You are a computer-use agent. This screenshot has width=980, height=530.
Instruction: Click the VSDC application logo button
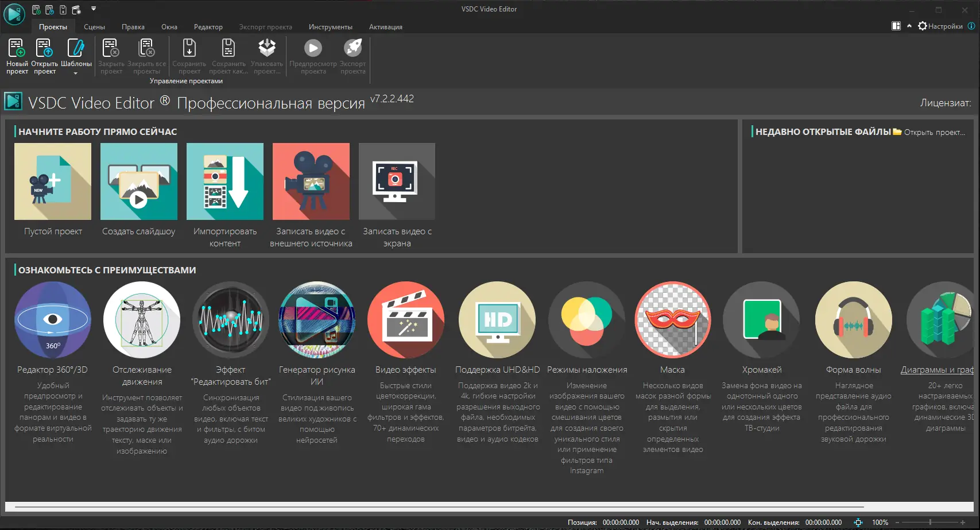pos(14,14)
